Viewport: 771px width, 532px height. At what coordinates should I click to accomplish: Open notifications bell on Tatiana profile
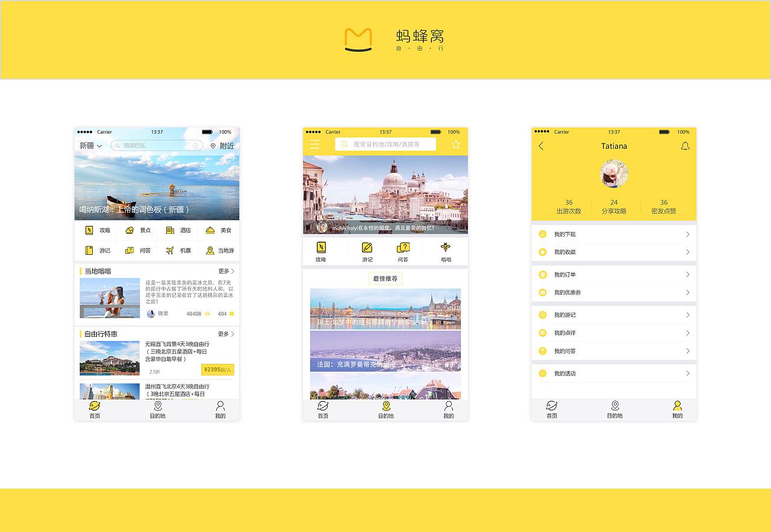(685, 146)
